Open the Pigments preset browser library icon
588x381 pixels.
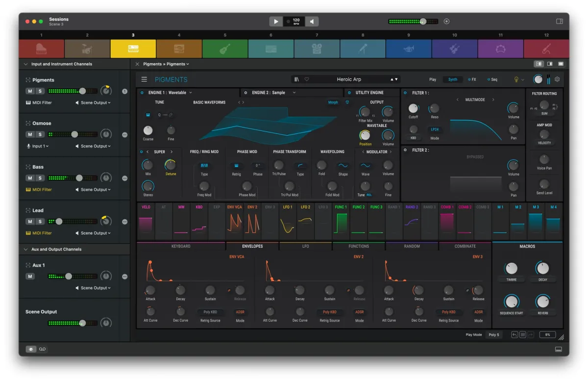tap(297, 79)
